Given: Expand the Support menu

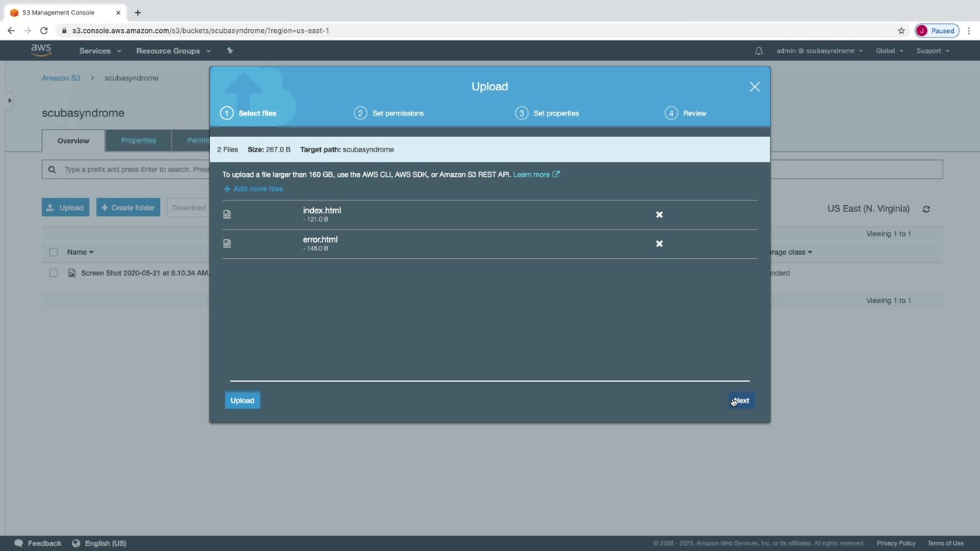Looking at the screenshot, I should click(933, 51).
